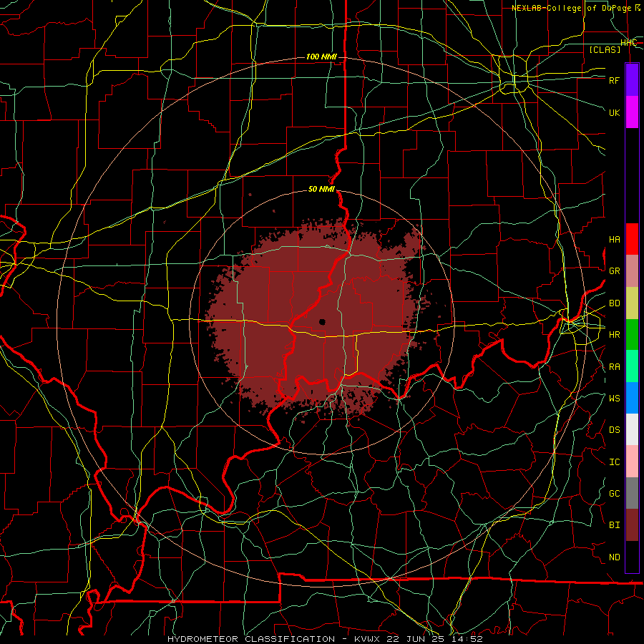This screenshot has width=644, height=644.
Task: Click the white DS legend swatch
Action: pos(632,429)
